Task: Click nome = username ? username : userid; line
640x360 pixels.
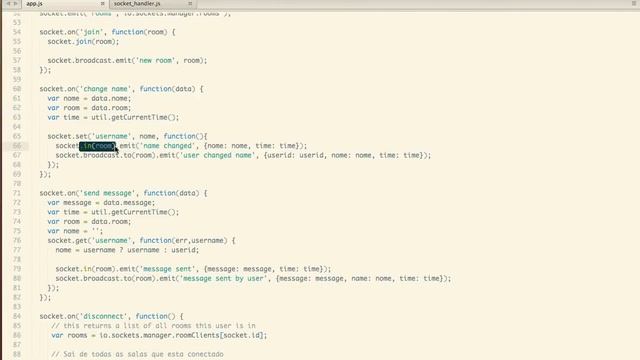Action: pyautogui.click(x=127, y=250)
